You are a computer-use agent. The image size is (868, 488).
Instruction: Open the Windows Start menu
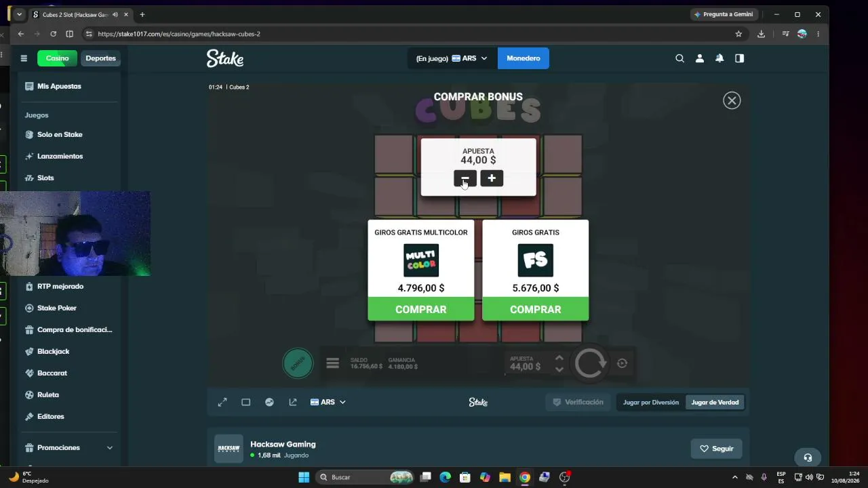[x=304, y=477]
